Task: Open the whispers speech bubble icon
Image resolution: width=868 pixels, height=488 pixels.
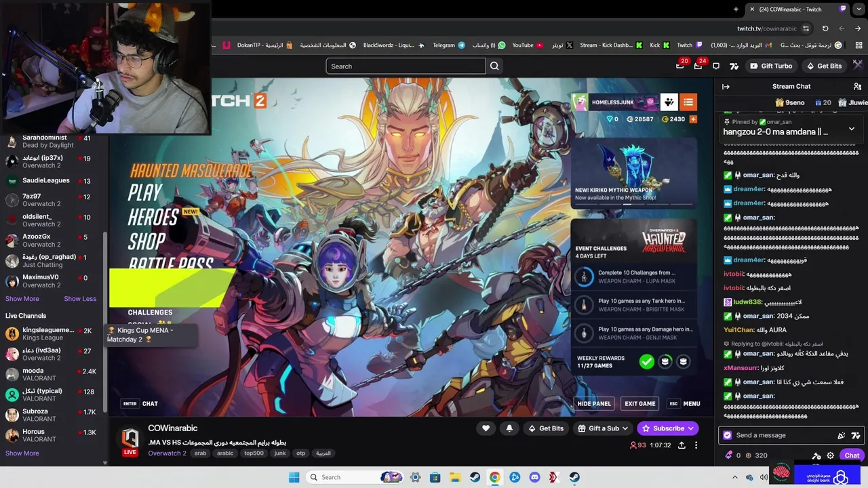Action: pyautogui.click(x=716, y=66)
